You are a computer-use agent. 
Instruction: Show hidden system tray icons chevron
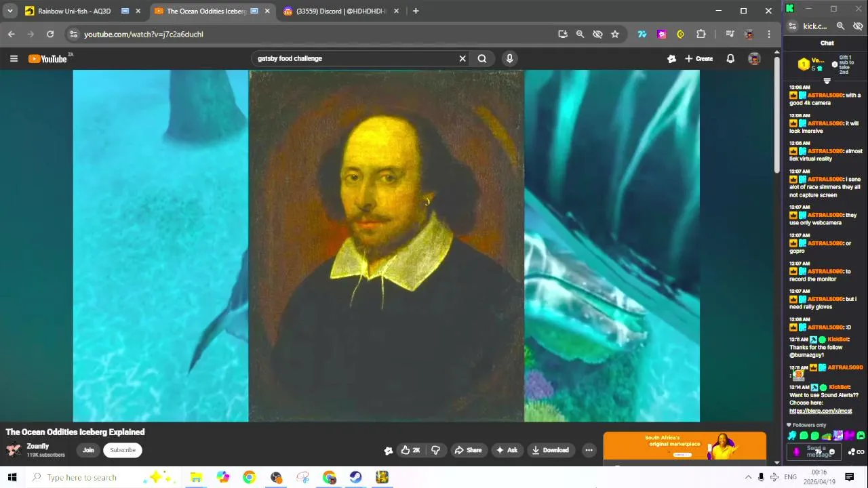pyautogui.click(x=748, y=477)
